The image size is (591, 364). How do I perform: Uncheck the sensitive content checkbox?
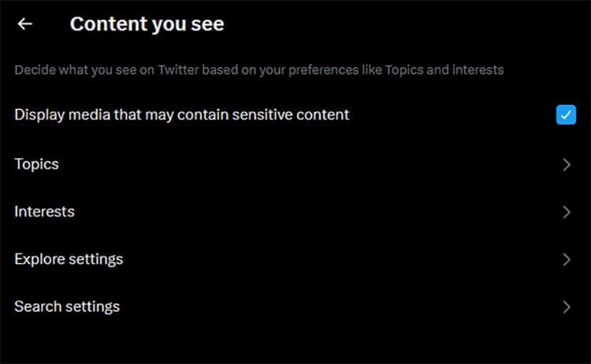(x=566, y=115)
